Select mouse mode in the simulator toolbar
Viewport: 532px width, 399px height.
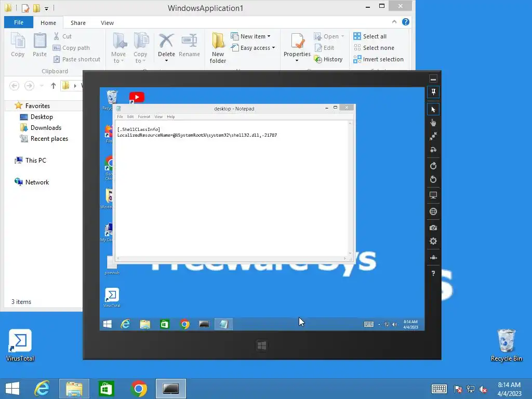433,110
